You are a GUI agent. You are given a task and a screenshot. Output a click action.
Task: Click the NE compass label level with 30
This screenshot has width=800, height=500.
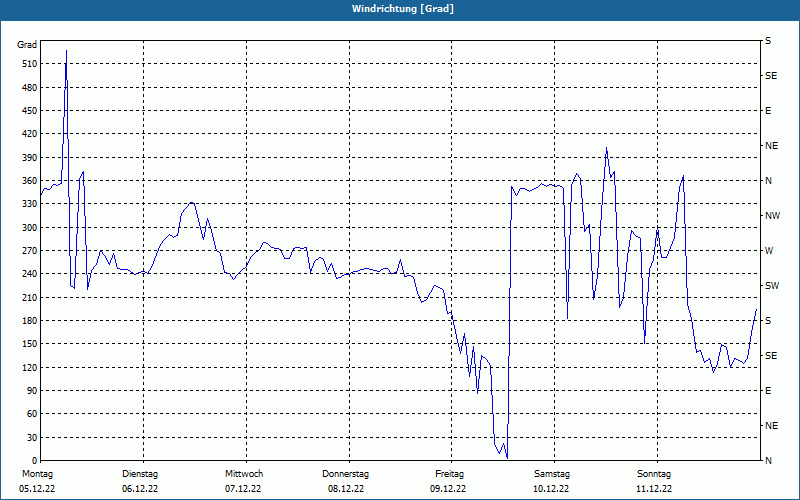[771, 426]
